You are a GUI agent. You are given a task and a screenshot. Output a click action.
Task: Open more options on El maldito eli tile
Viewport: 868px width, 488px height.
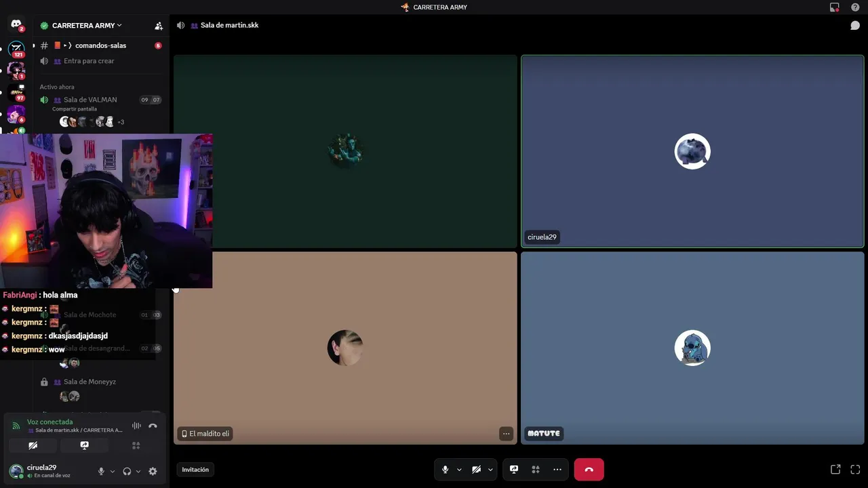[x=506, y=434]
